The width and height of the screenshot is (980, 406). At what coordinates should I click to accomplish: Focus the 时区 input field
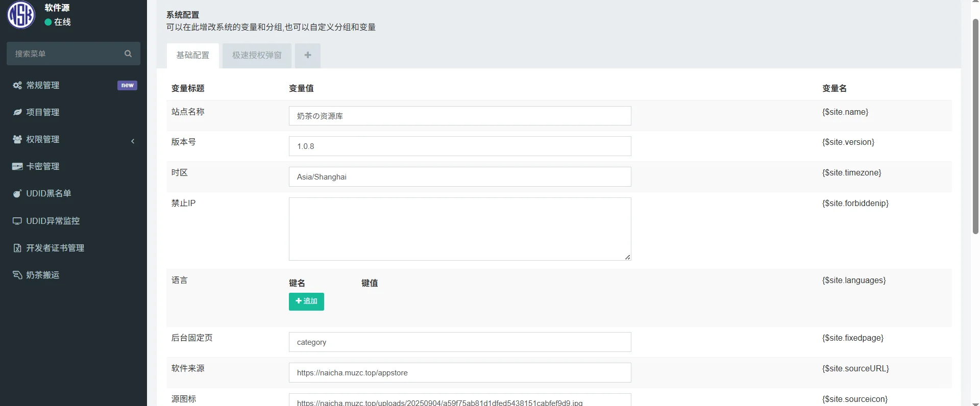[x=460, y=177]
